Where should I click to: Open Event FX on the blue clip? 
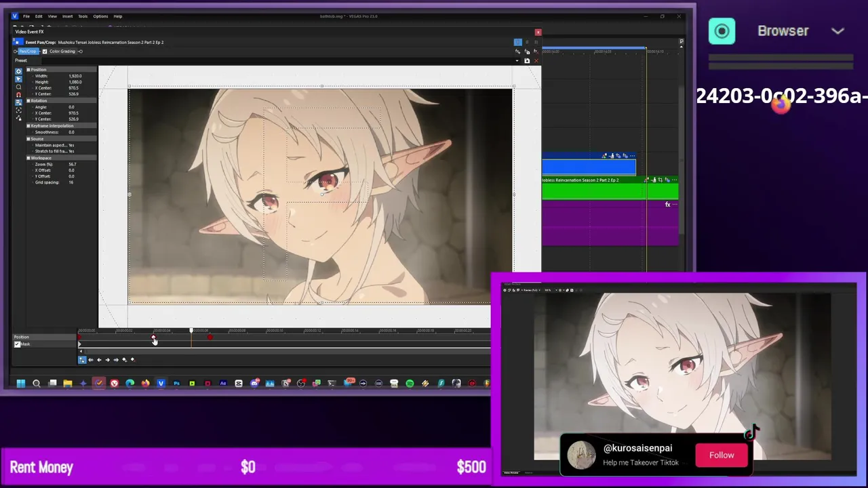point(625,156)
